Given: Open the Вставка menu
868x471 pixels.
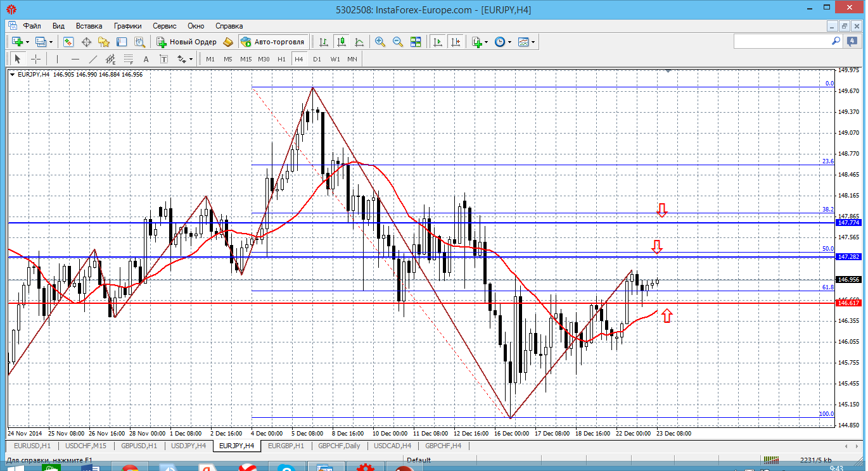Looking at the screenshot, I should tap(89, 26).
